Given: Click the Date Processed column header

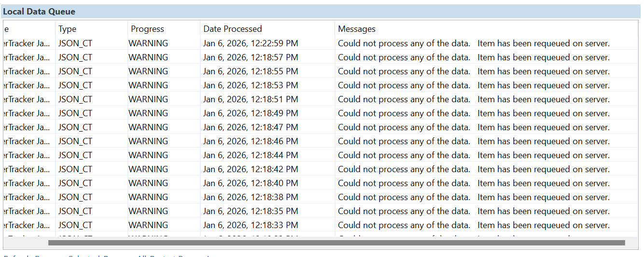Looking at the screenshot, I should [232, 29].
